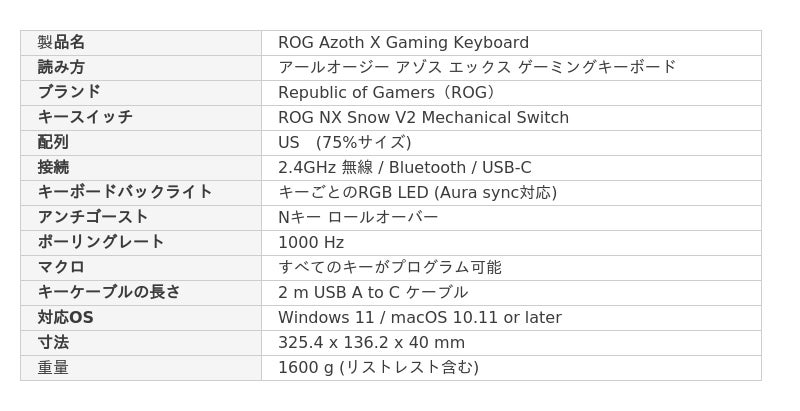Select the ROG Azoth X Gaming Keyboard text
Viewport: 800px width, 411px height.
tap(403, 43)
